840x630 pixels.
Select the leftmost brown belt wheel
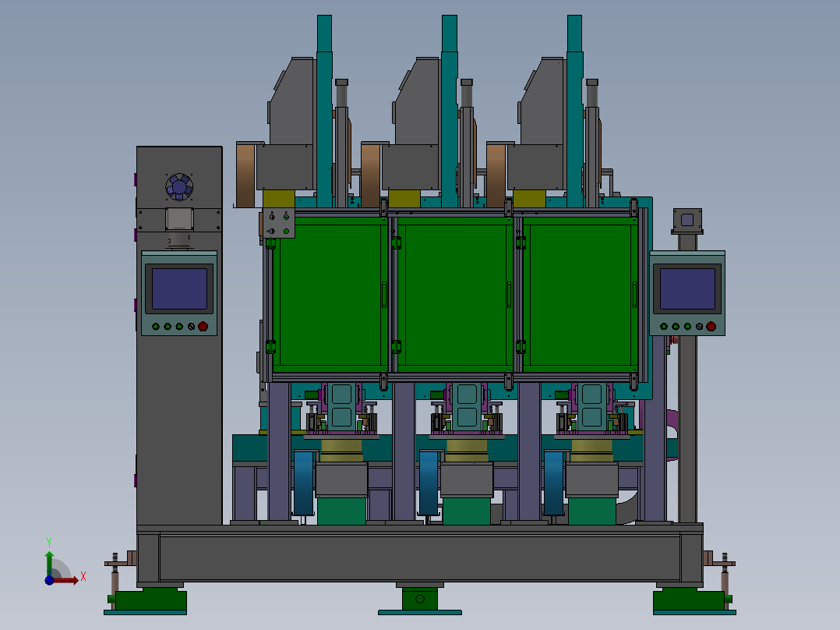(245, 175)
